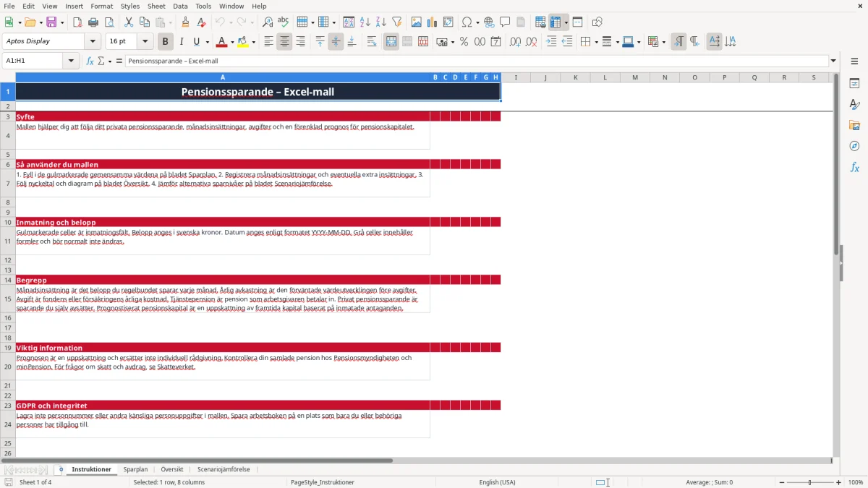Click the Sort Ascending icon
This screenshot has height=488, width=868.
(365, 22)
